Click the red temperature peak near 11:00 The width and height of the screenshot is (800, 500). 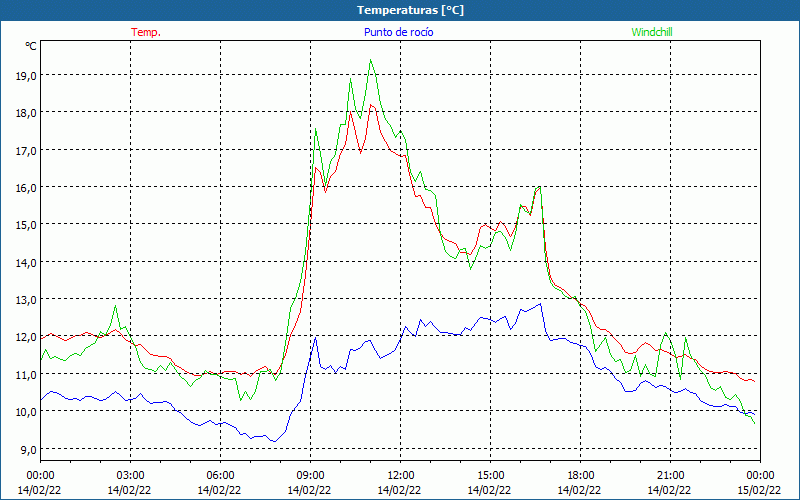point(371,105)
